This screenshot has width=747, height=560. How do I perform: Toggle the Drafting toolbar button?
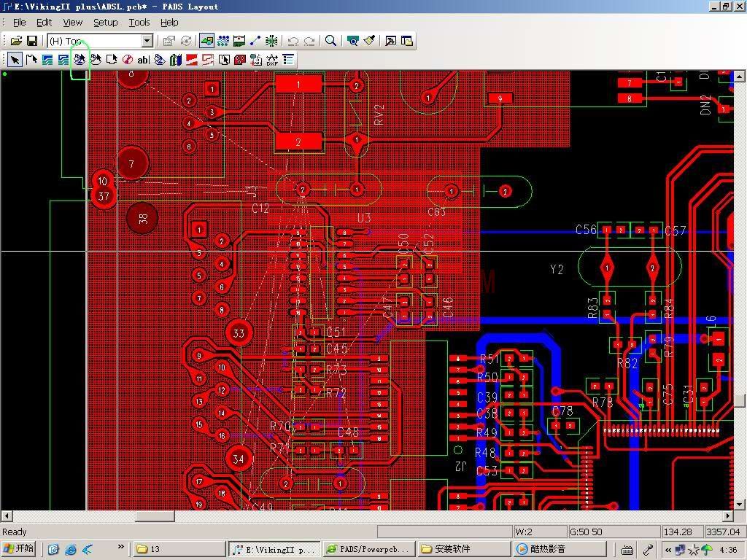point(206,41)
